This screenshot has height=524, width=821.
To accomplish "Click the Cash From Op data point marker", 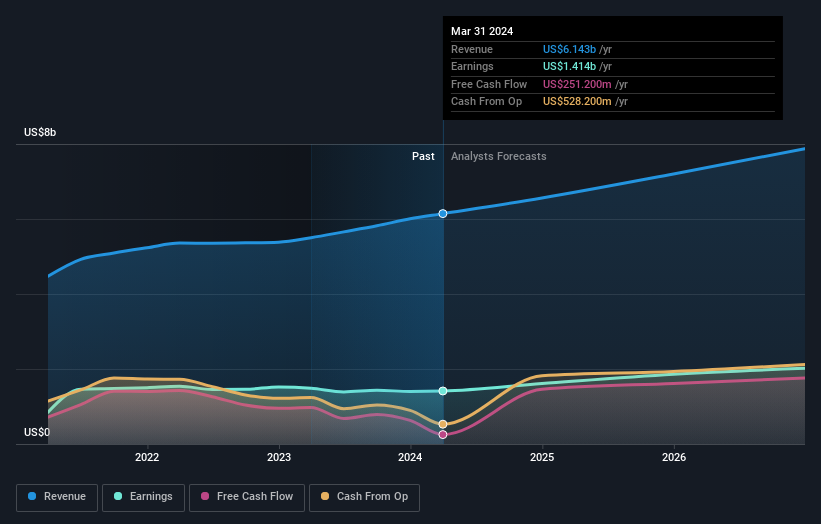I will pyautogui.click(x=443, y=424).
